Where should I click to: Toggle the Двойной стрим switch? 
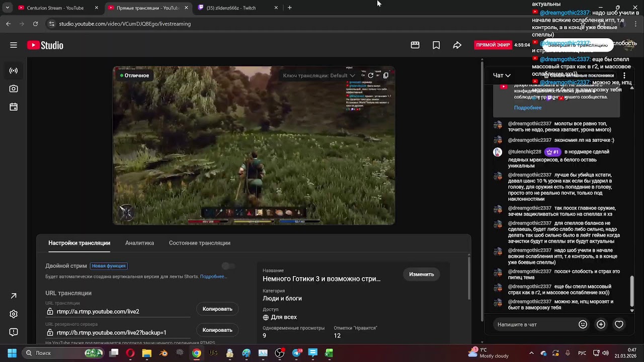coord(228,266)
